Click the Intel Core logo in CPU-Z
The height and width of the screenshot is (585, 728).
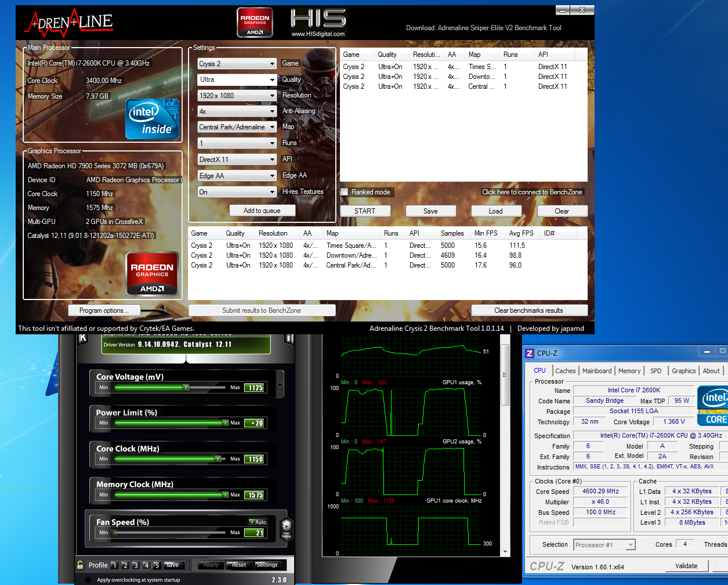click(712, 405)
